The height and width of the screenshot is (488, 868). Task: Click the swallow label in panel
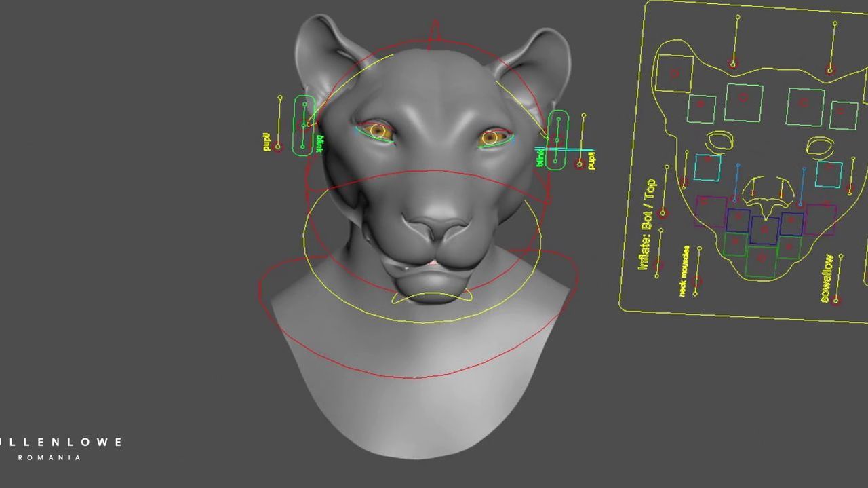pos(827,278)
